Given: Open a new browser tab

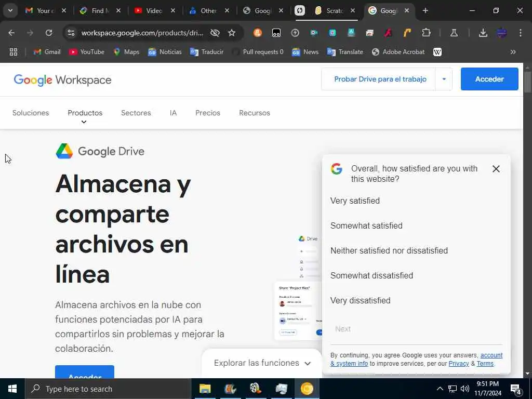Looking at the screenshot, I should 425,10.
